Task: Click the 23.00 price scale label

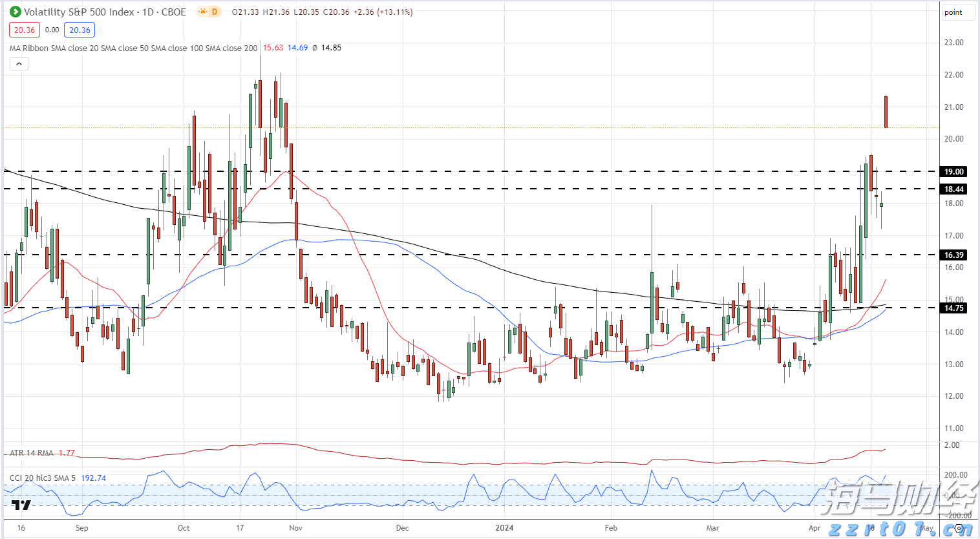Action: click(x=954, y=43)
